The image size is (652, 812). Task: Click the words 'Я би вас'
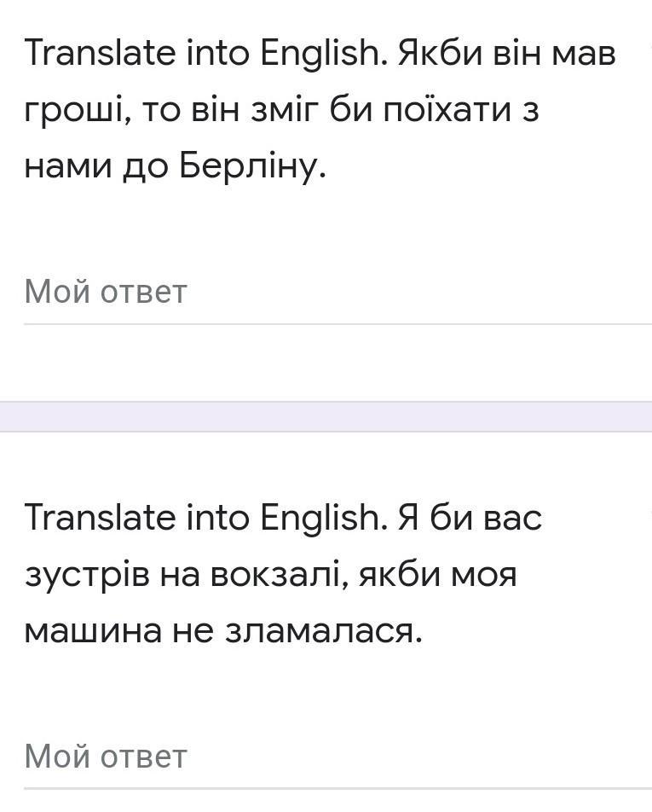pyautogui.click(x=470, y=518)
